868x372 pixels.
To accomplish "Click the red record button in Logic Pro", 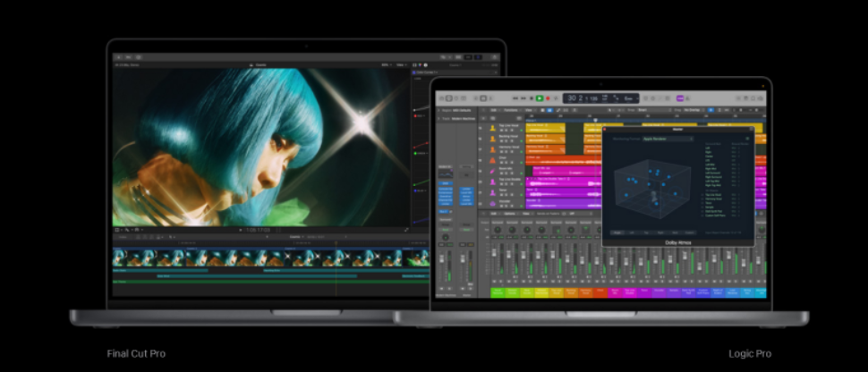I will coord(548,98).
